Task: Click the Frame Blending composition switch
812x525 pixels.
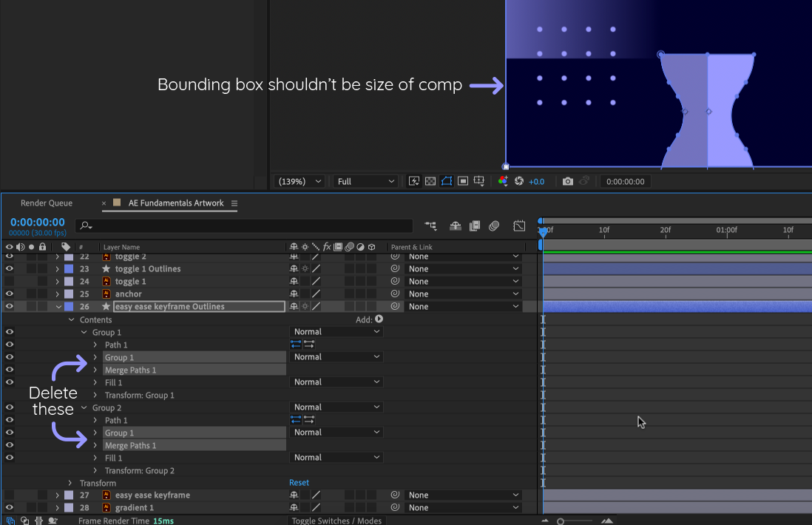Action: point(474,226)
